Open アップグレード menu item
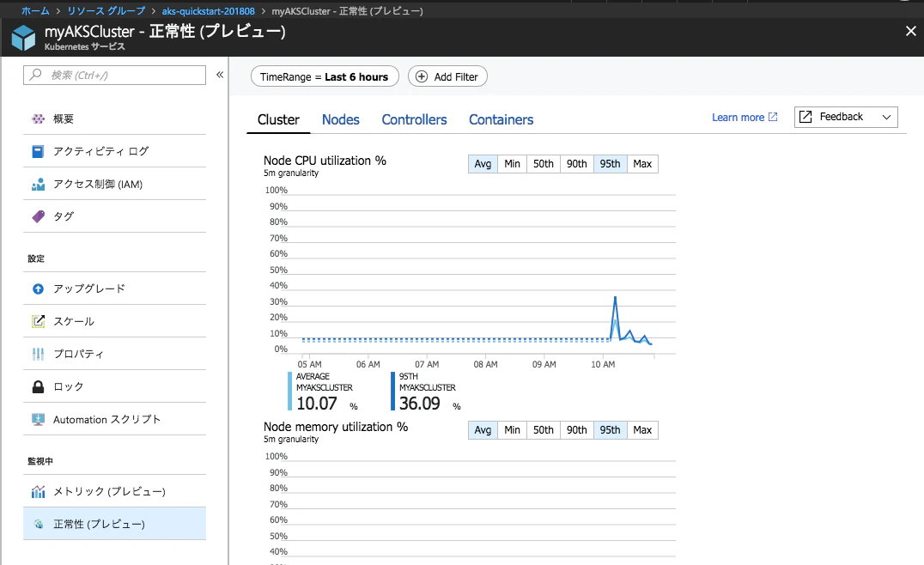The image size is (924, 565). (x=114, y=289)
